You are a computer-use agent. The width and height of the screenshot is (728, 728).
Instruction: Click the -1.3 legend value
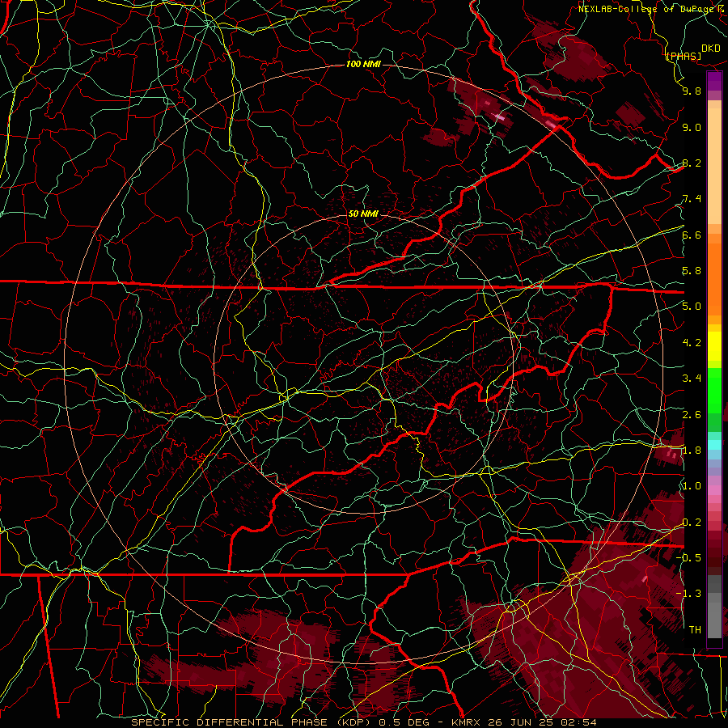[688, 594]
